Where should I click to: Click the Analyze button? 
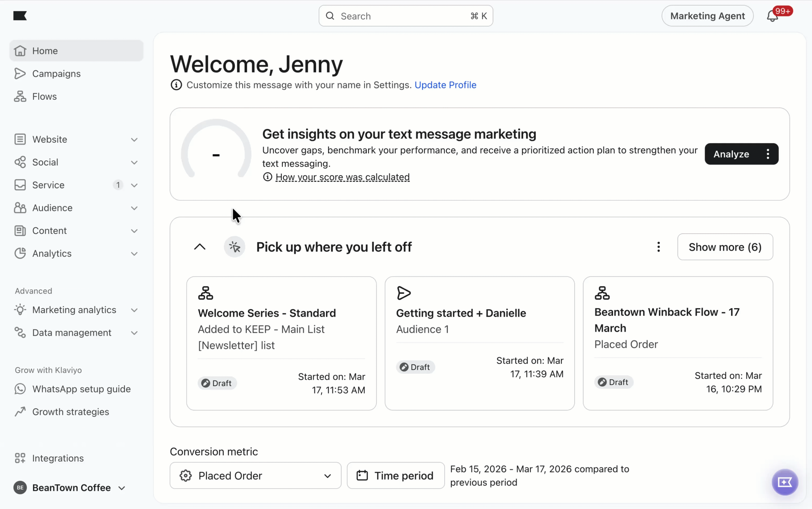point(731,154)
